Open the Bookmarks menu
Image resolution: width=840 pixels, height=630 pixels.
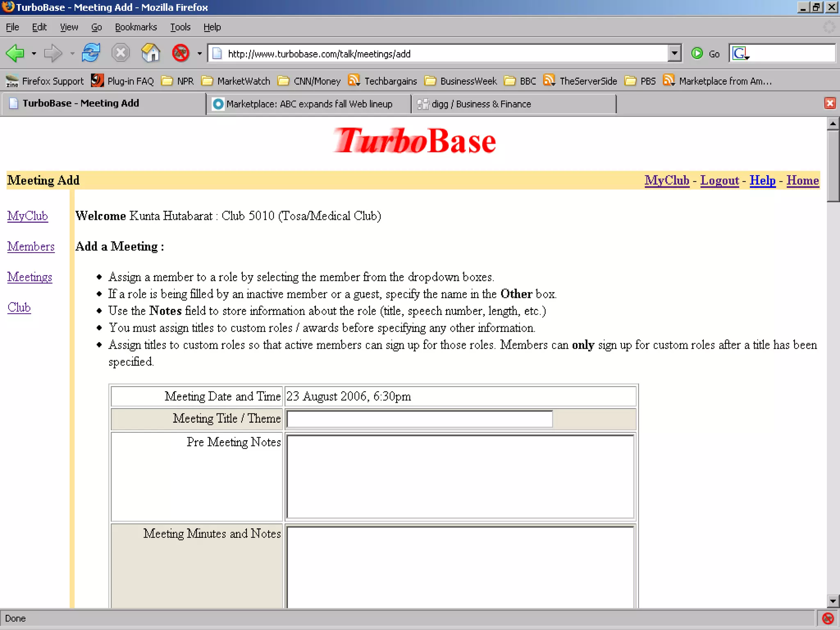click(x=136, y=27)
